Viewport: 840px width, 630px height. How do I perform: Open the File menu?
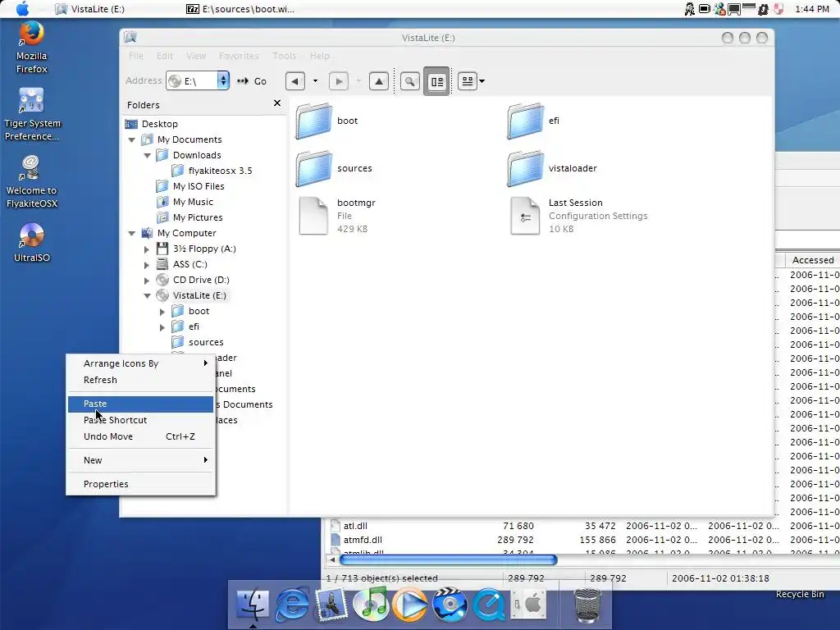coord(136,56)
